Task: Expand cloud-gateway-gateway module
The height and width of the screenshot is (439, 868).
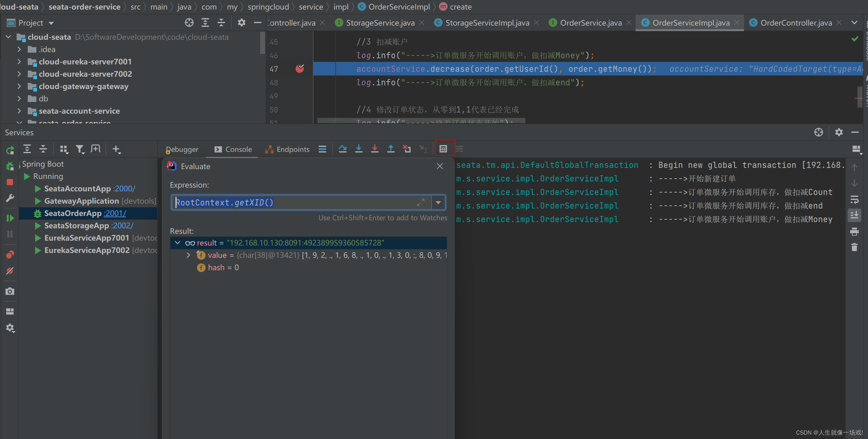Action: (19, 86)
